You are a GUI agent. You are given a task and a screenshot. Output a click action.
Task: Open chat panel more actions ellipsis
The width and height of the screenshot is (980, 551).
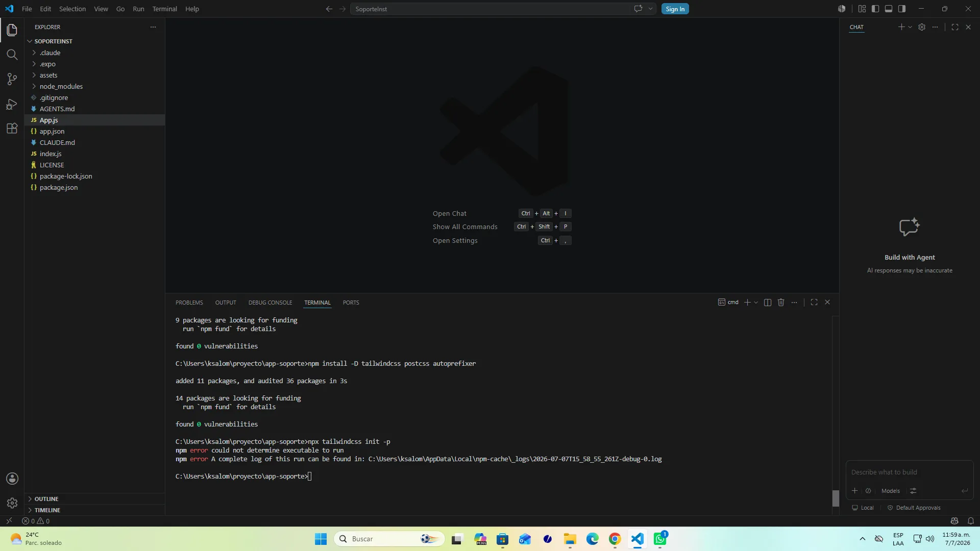click(x=935, y=27)
